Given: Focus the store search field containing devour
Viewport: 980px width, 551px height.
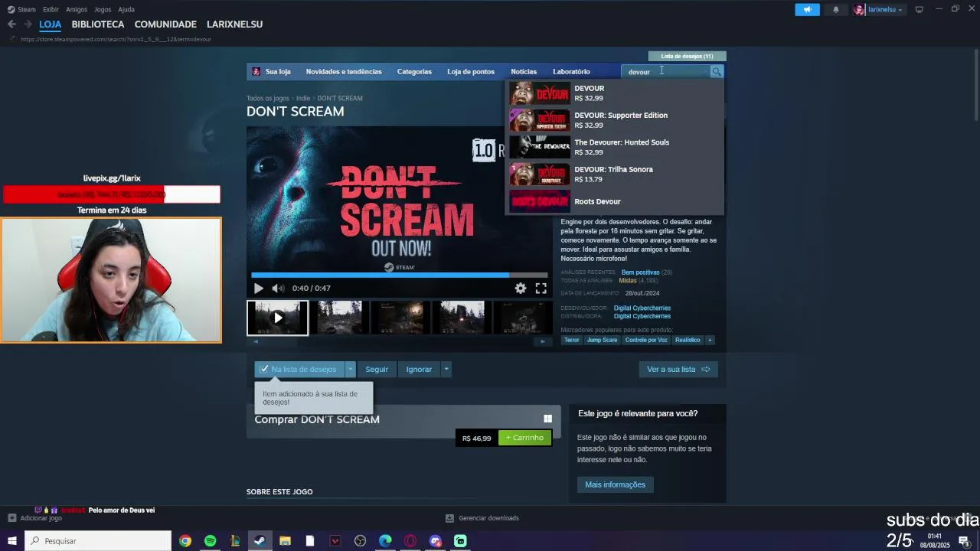Looking at the screenshot, I should [x=666, y=71].
